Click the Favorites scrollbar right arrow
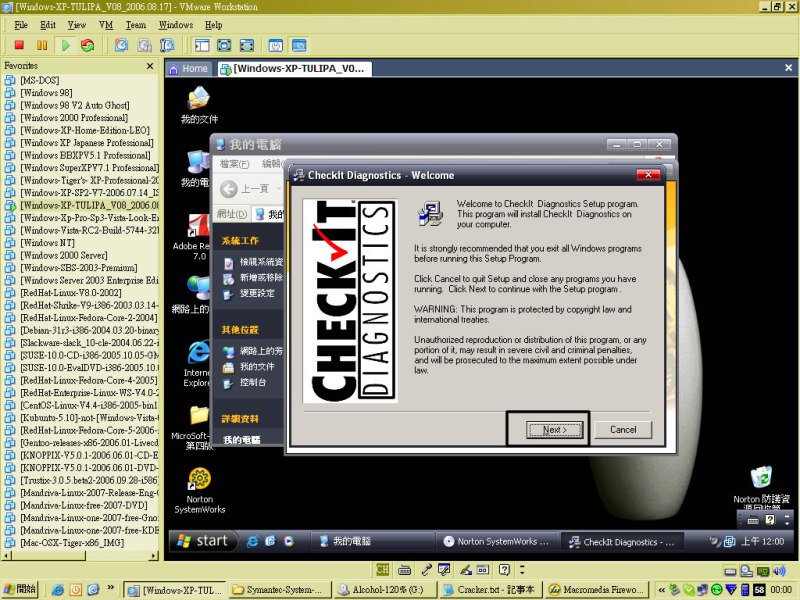The image size is (800, 600). (x=154, y=555)
